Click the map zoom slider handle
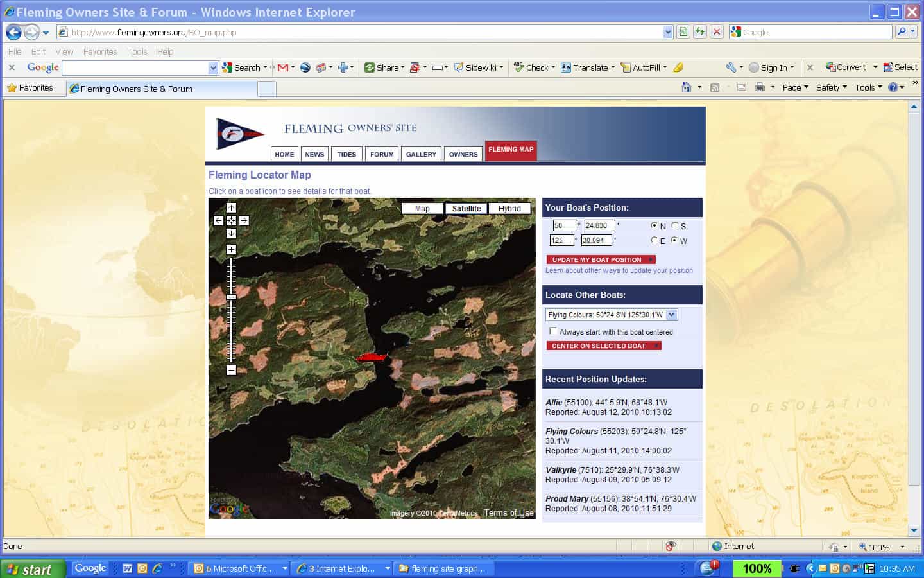Image resolution: width=924 pixels, height=578 pixels. click(231, 297)
